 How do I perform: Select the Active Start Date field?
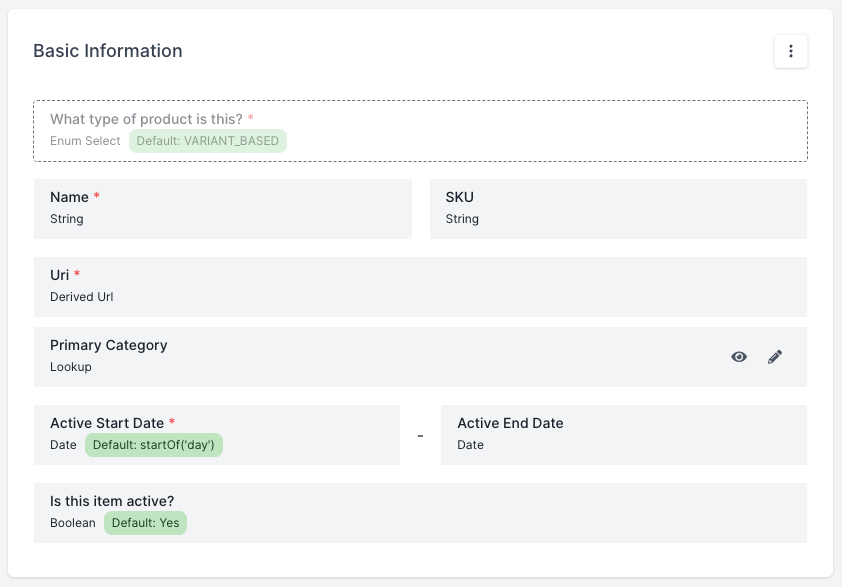300,435
